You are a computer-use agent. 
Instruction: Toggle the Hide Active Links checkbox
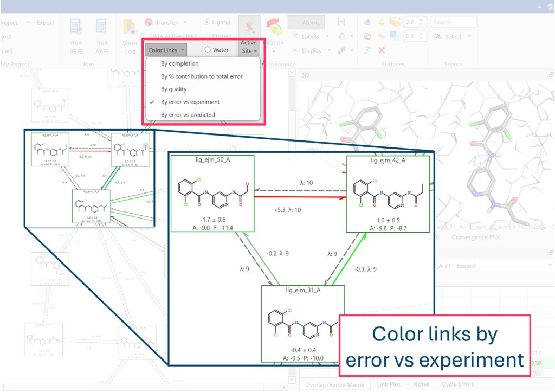pos(144,36)
